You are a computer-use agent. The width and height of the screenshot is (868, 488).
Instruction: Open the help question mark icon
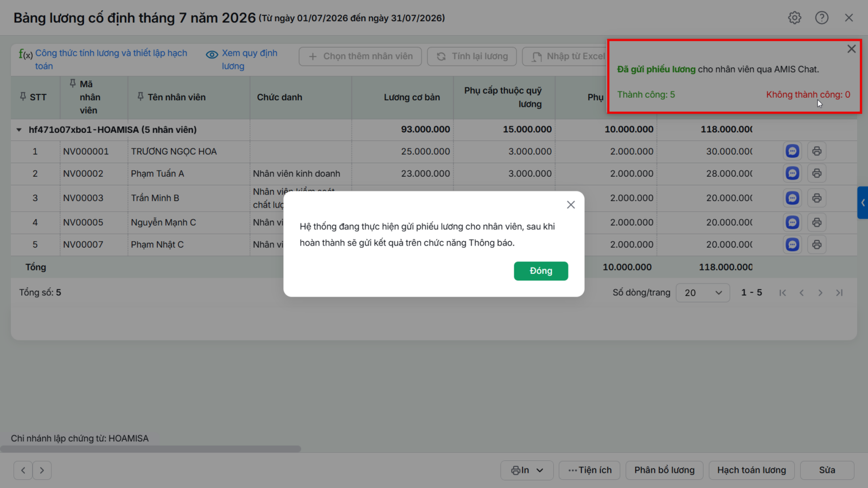(822, 18)
